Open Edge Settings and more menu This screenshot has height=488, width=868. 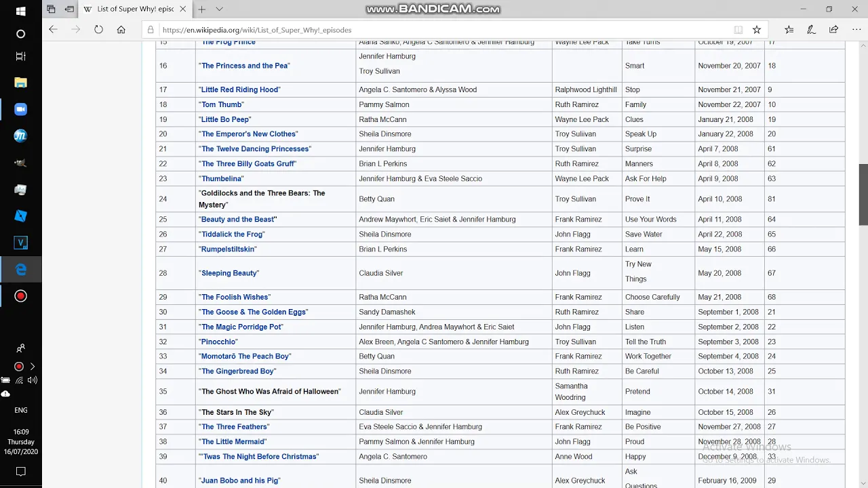pyautogui.click(x=855, y=30)
